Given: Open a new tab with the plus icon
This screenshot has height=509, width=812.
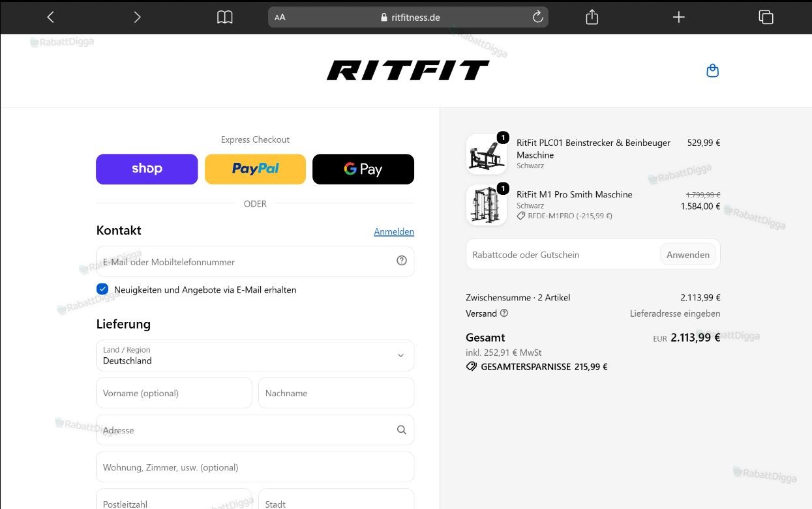Looking at the screenshot, I should click(679, 18).
